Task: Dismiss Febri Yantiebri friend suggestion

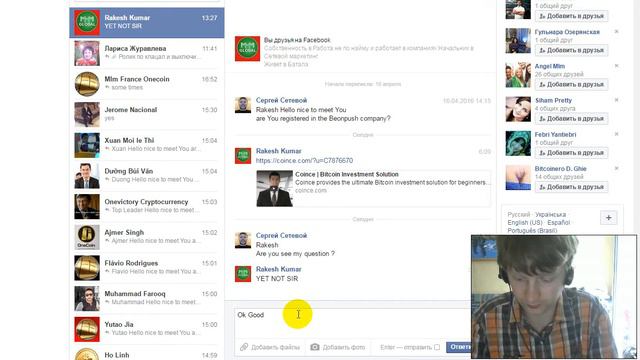Action: click(x=616, y=134)
